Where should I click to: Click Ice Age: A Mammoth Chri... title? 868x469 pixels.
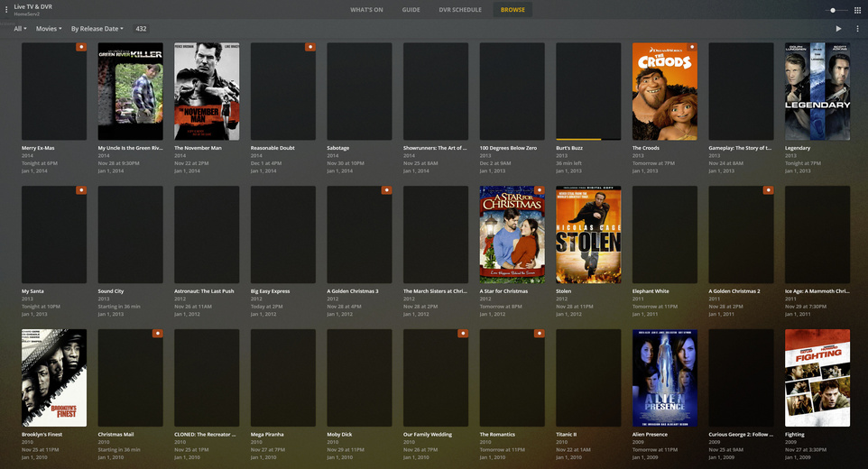[817, 291]
